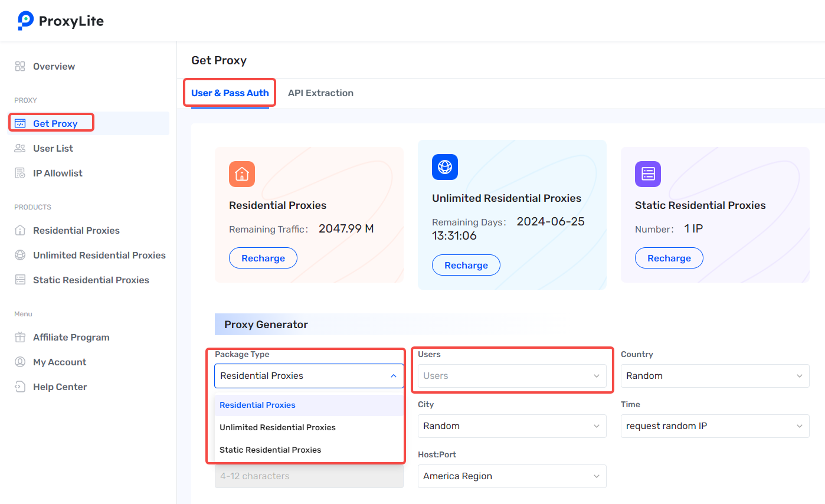Click the Get Proxy code icon
The image size is (825, 504).
20,123
